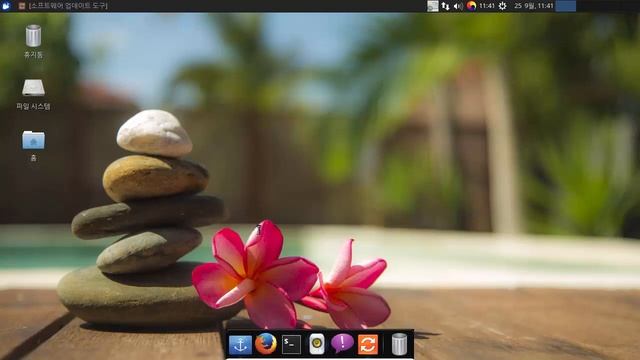Open the volume control tray icon
Image resolution: width=640 pixels, height=360 pixels.
[458, 6]
